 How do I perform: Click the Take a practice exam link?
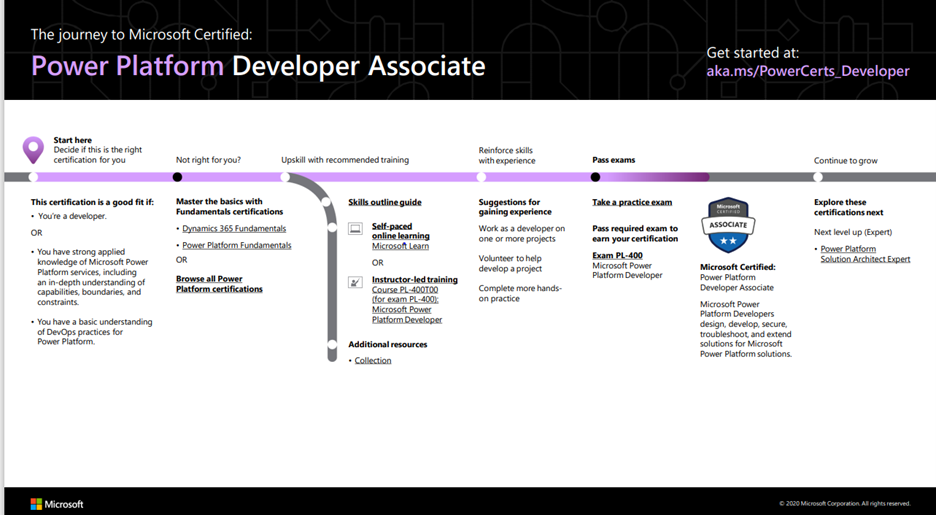632,202
